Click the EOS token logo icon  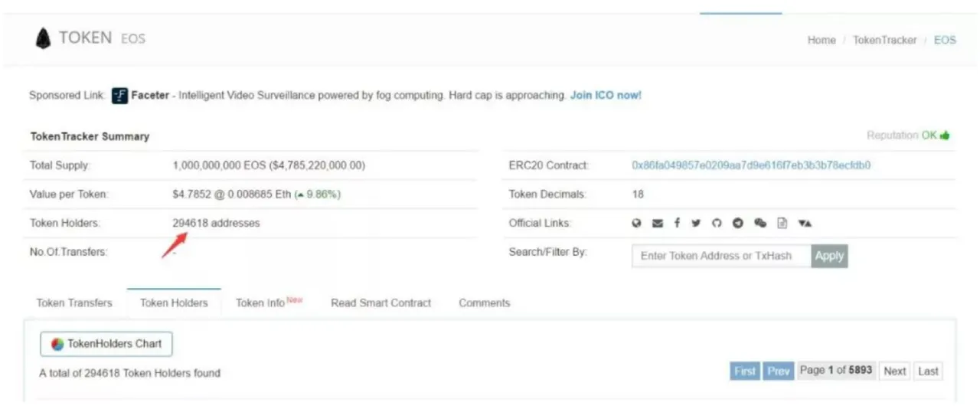coord(43,38)
